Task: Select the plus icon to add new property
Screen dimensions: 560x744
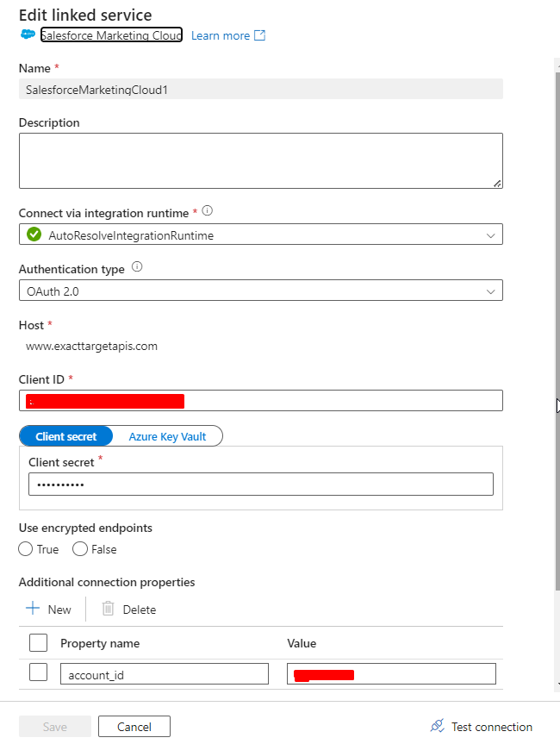Action: pyautogui.click(x=31, y=609)
